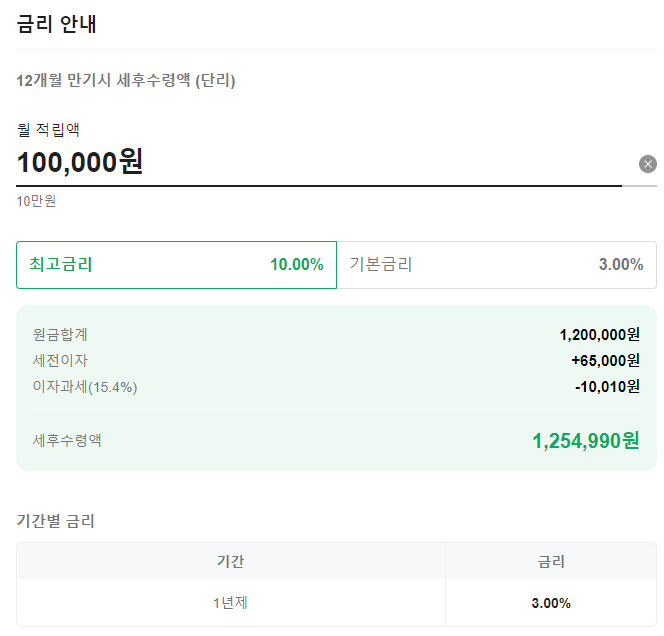Click the 1,200,000원 principal total value
The image size is (664, 636).
[x=599, y=335]
